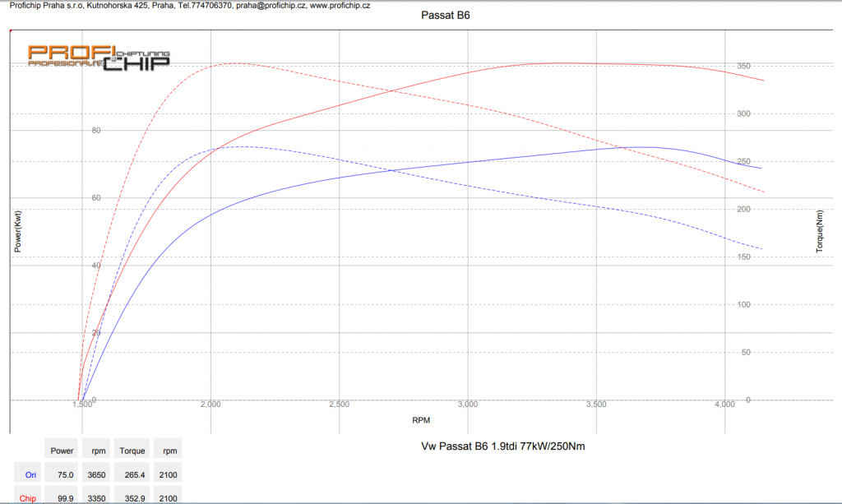This screenshot has width=842, height=504.
Task: Click the '2,500' RPM tick label
Action: 339,405
